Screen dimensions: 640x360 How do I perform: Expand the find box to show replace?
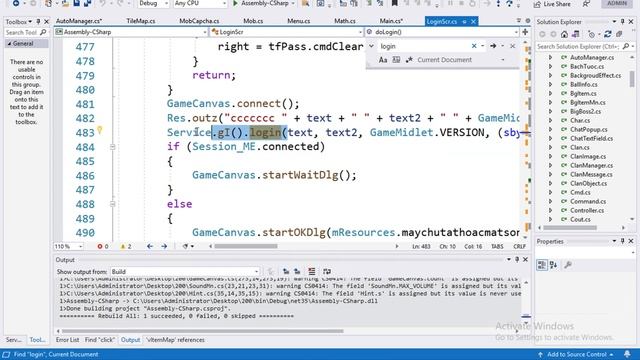(x=371, y=46)
